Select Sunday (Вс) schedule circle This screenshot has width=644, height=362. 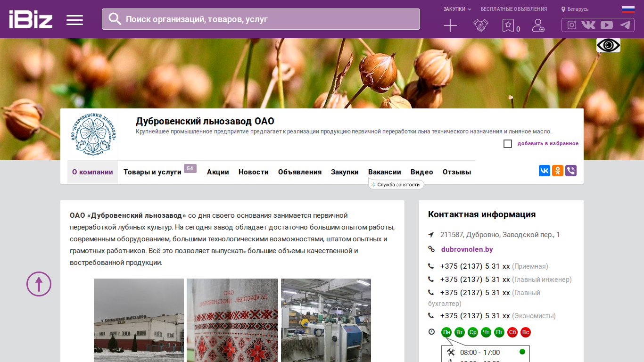pyautogui.click(x=526, y=332)
